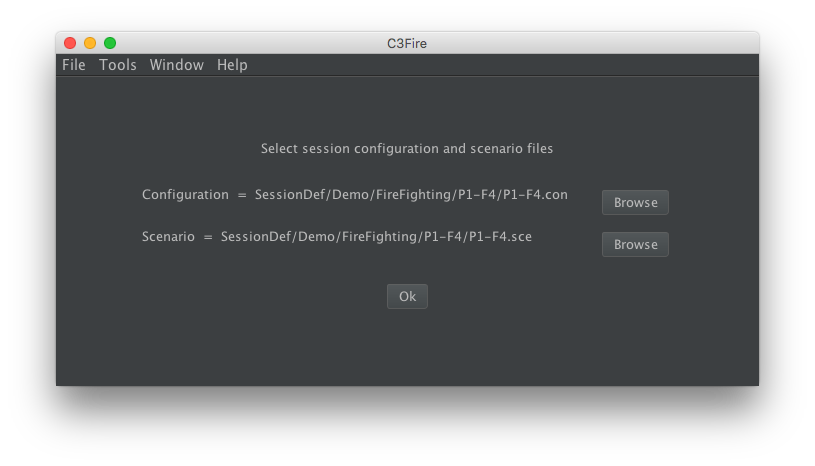This screenshot has height=466, width=815.
Task: Confirm selection with the Ok button
Action: coord(407,296)
